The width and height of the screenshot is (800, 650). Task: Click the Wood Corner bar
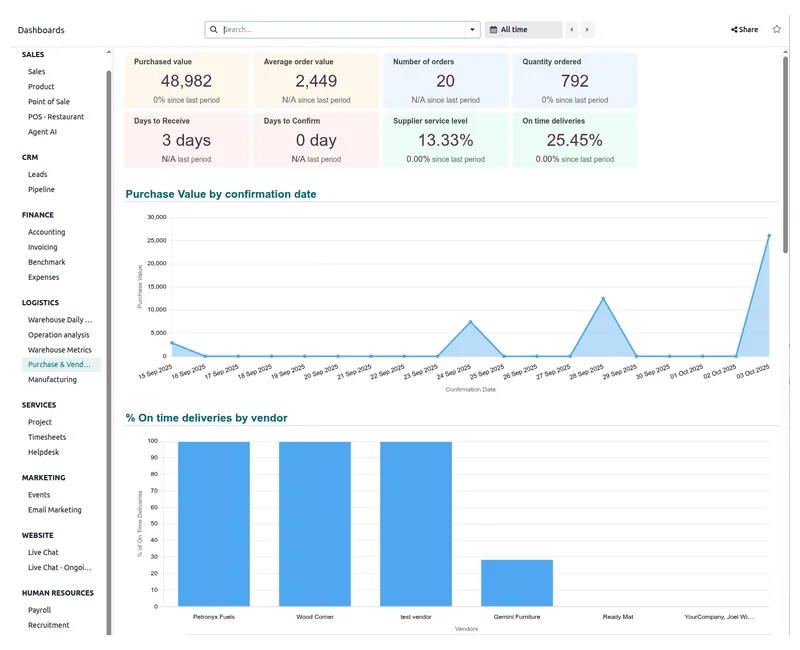(x=315, y=524)
